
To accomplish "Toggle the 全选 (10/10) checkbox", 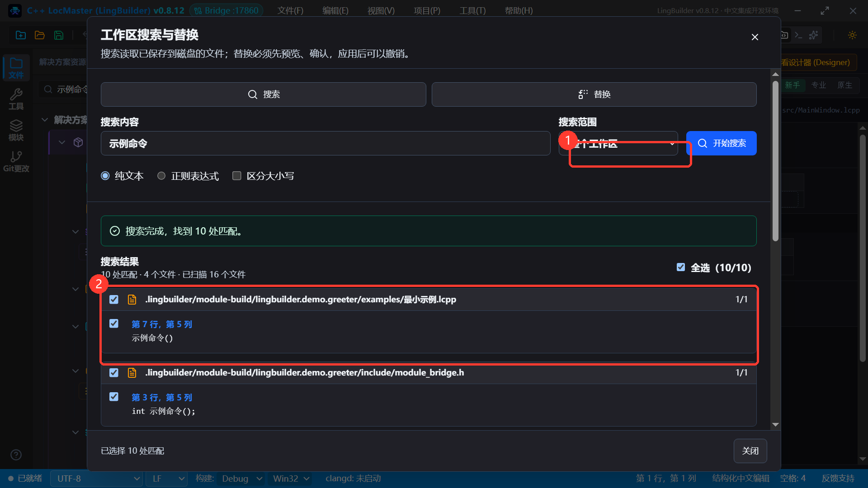I will pos(681,267).
